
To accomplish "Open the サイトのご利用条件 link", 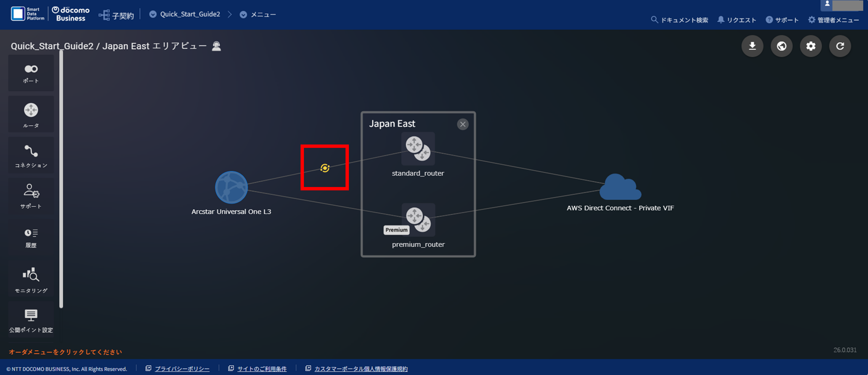I will coord(262,369).
